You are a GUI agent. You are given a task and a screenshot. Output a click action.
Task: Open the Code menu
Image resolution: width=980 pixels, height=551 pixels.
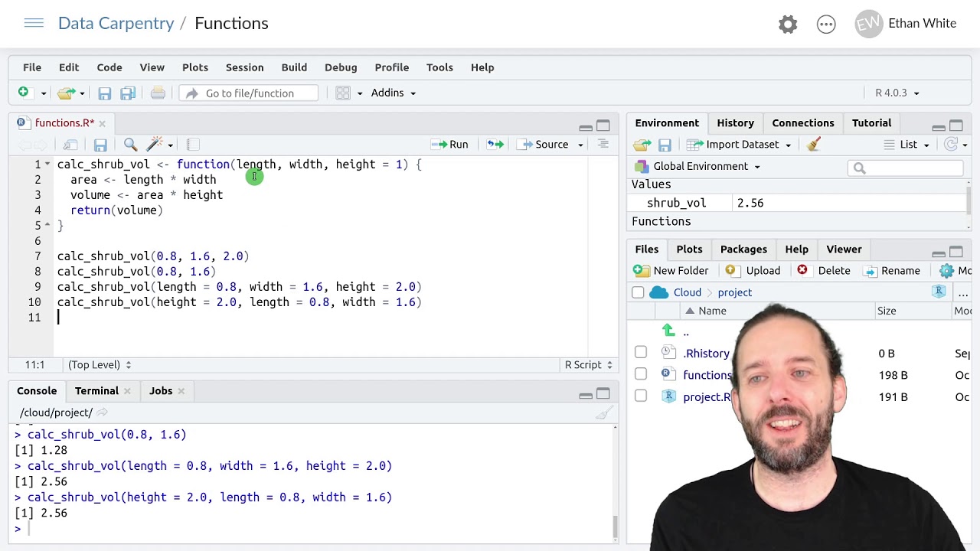click(109, 67)
